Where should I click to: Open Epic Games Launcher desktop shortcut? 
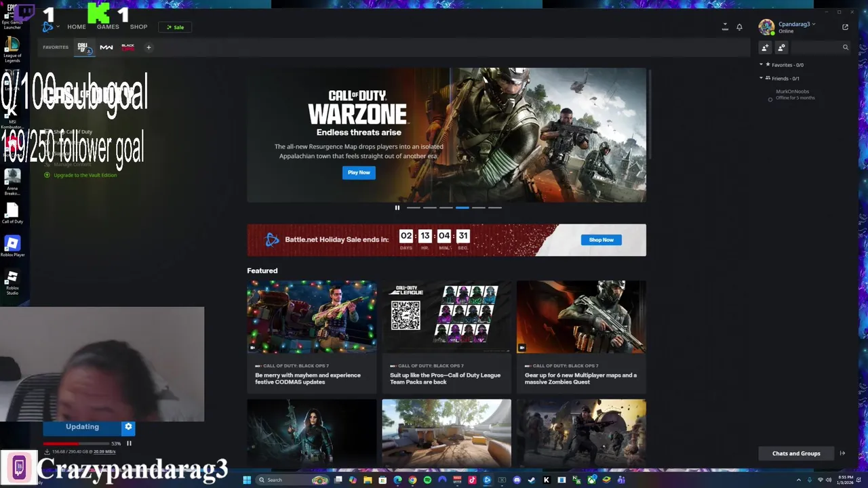click(12, 18)
